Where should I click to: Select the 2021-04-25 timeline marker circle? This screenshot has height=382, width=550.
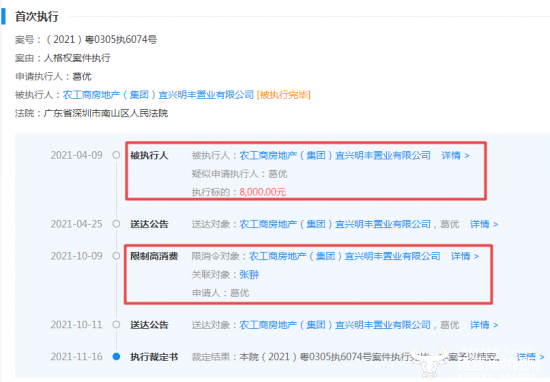[116, 224]
